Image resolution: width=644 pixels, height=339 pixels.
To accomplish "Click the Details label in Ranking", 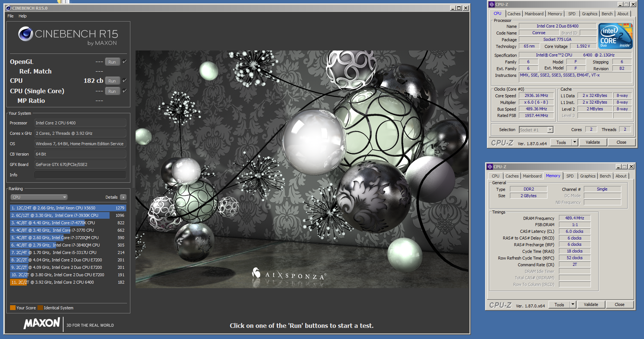I will click(111, 197).
